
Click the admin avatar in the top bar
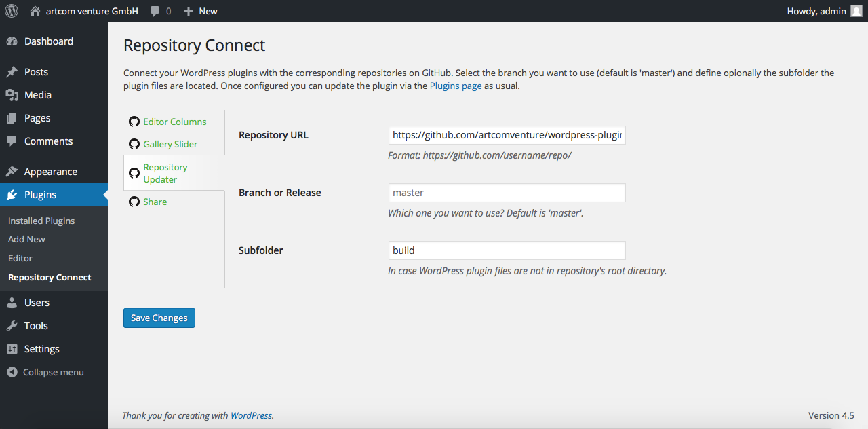[x=856, y=11]
